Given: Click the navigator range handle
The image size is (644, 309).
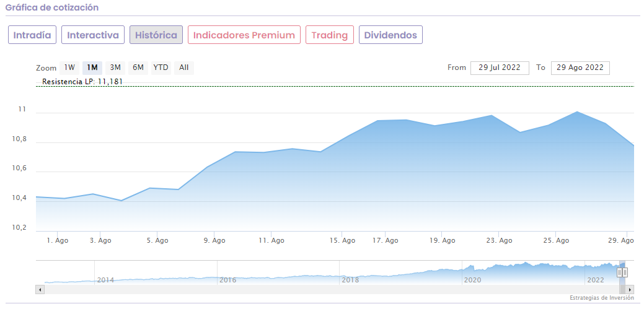Looking at the screenshot, I should (x=622, y=272).
